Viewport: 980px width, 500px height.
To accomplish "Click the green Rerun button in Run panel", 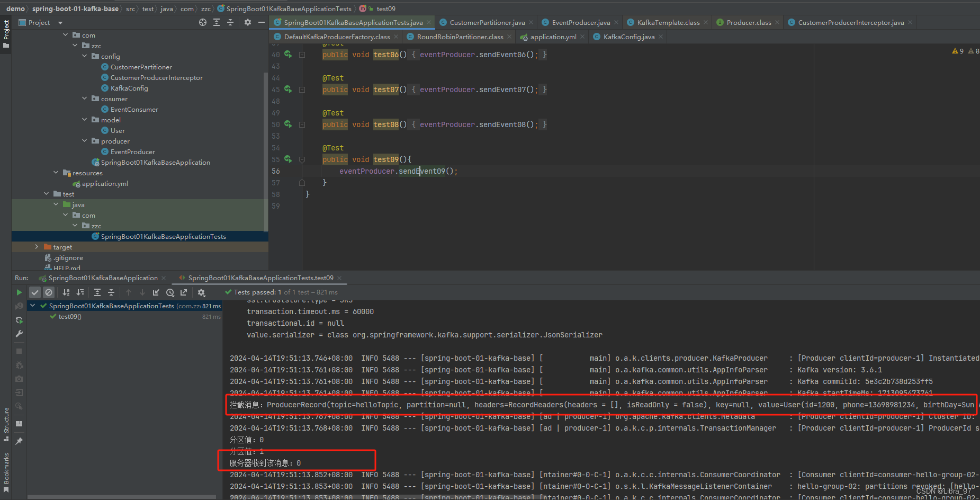I will pyautogui.click(x=19, y=292).
